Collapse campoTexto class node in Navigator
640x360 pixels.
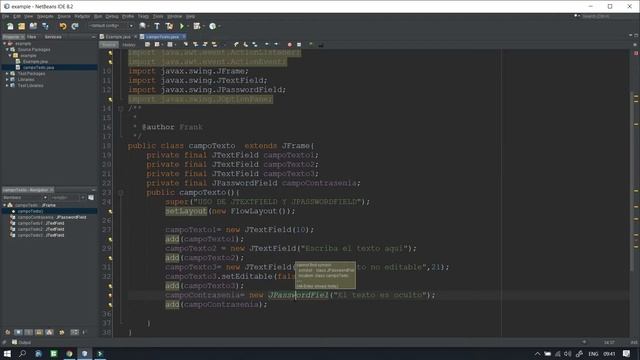click(x=4, y=205)
